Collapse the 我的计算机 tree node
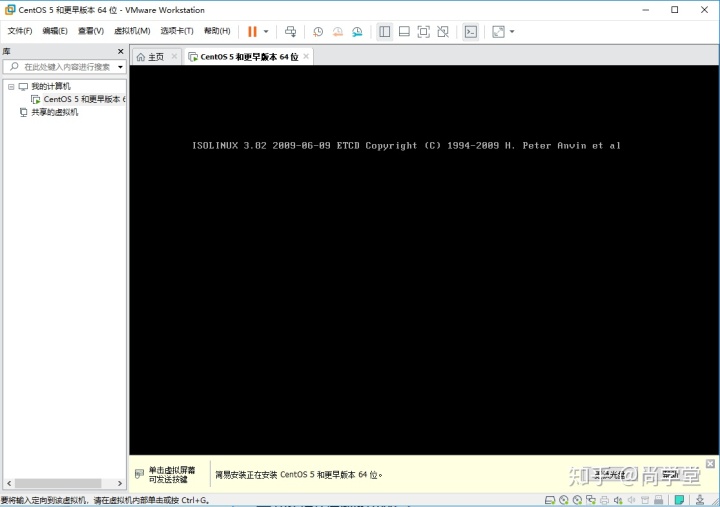The height and width of the screenshot is (507, 720). [11, 86]
